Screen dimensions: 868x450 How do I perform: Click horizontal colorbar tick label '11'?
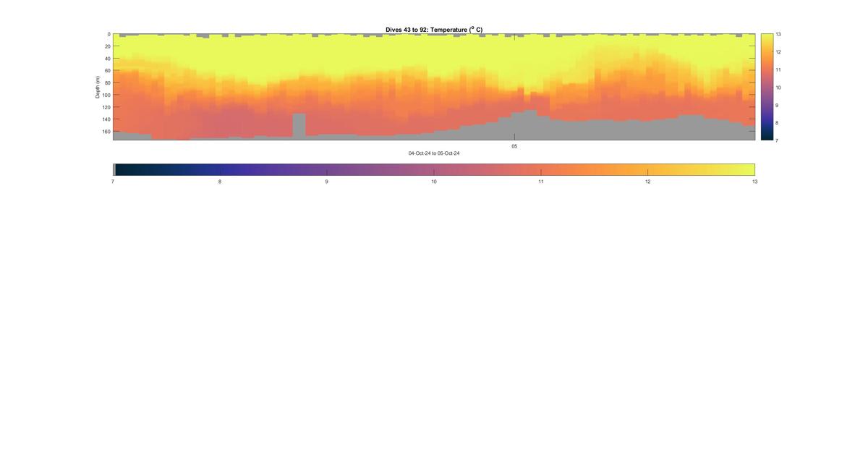click(x=540, y=182)
